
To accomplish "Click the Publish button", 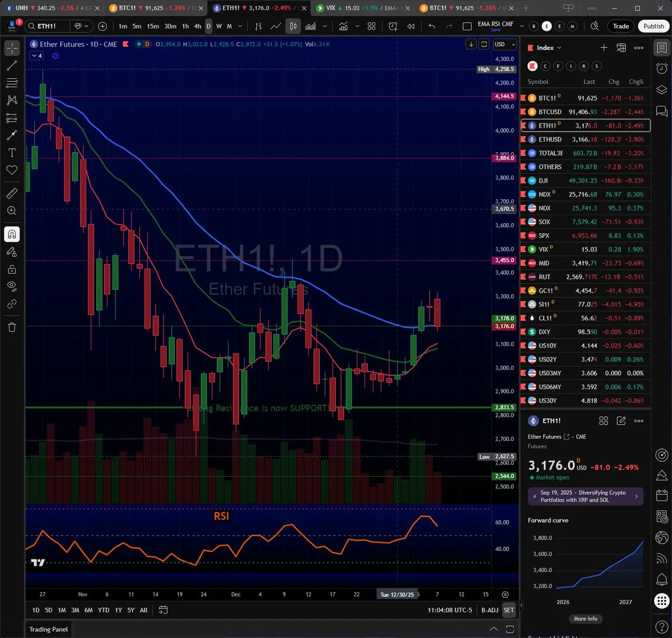I will pos(654,26).
